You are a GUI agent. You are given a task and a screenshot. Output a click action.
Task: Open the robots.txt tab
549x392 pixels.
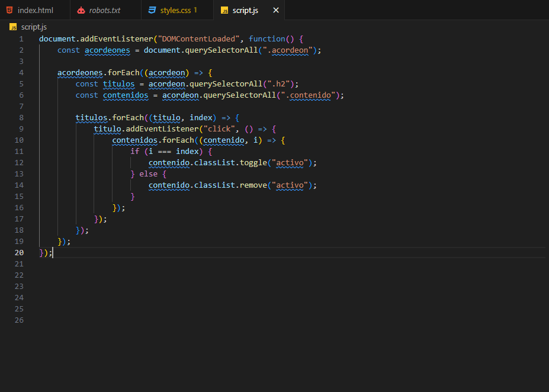[x=104, y=10]
